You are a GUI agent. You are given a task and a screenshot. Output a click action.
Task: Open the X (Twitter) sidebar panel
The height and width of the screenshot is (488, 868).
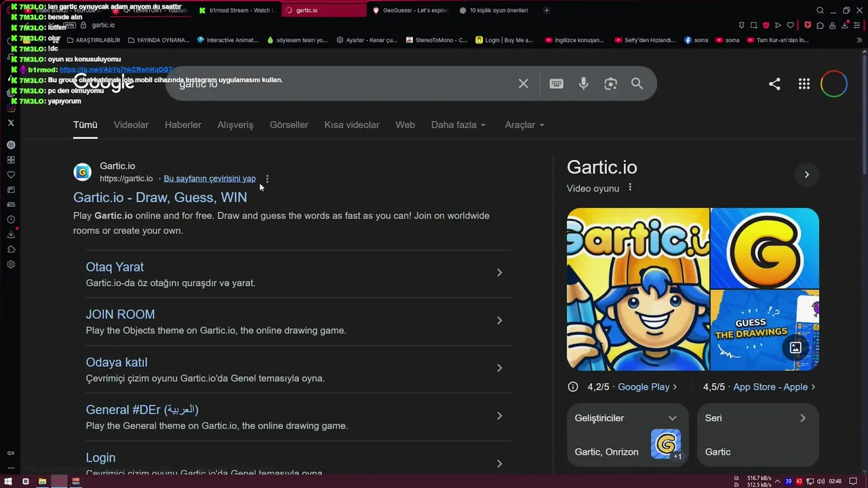[11, 123]
